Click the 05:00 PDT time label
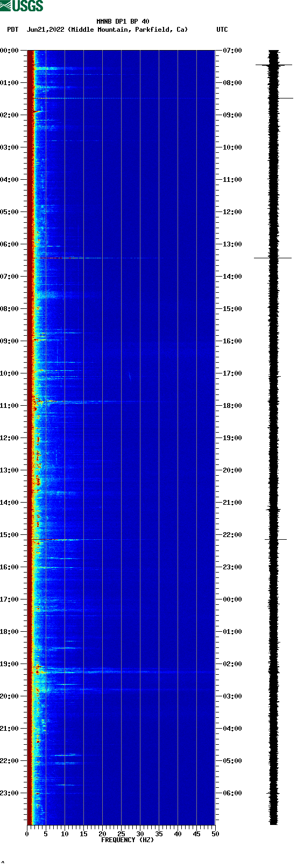Viewport: 297px width, 868px height. point(10,212)
